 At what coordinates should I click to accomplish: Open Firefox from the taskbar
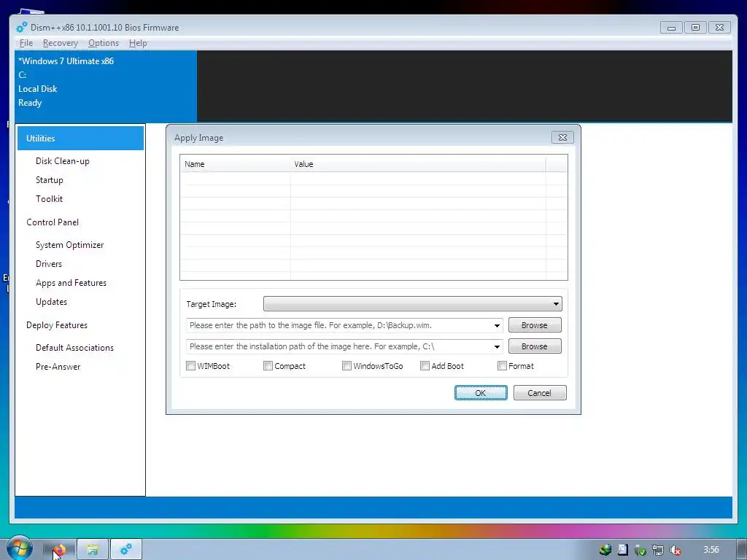pyautogui.click(x=59, y=550)
